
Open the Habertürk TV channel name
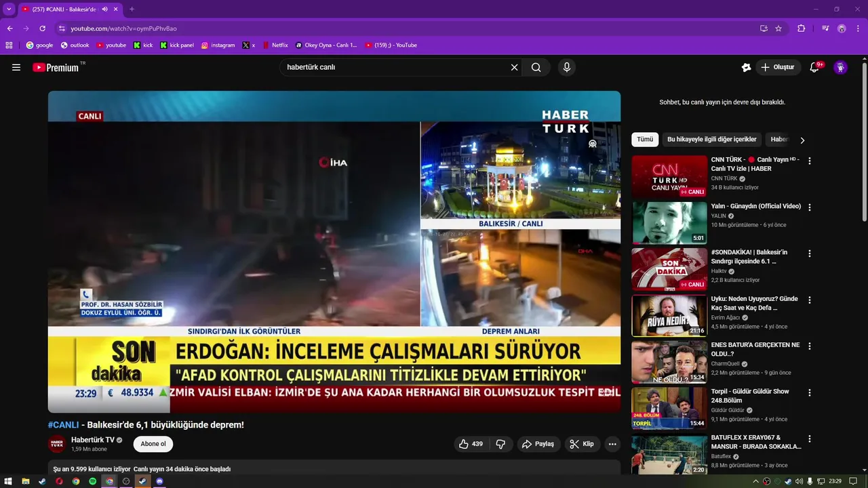[x=93, y=440]
